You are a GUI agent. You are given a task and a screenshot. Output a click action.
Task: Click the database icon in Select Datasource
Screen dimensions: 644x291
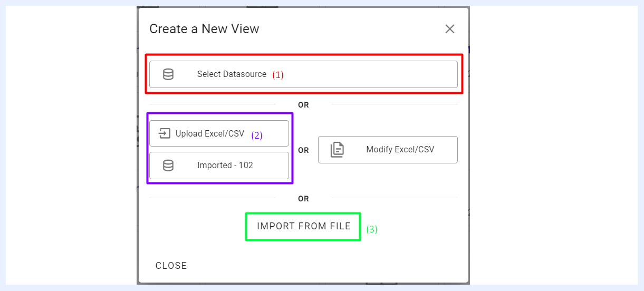[x=168, y=74]
